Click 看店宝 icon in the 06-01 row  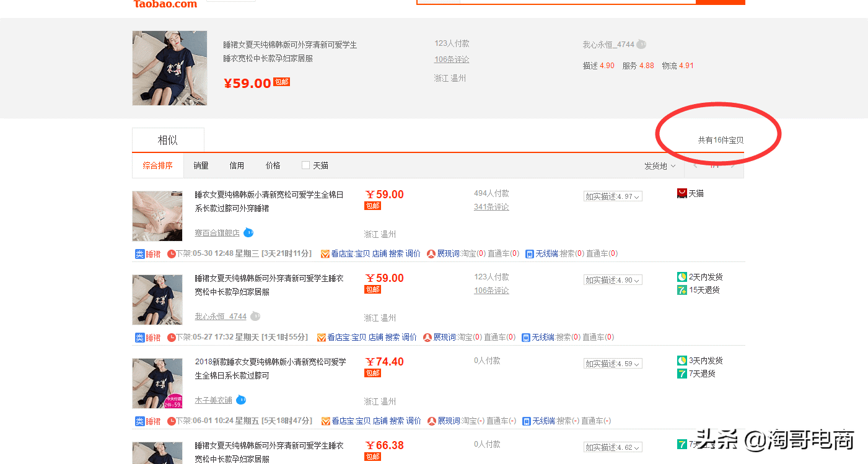326,421
